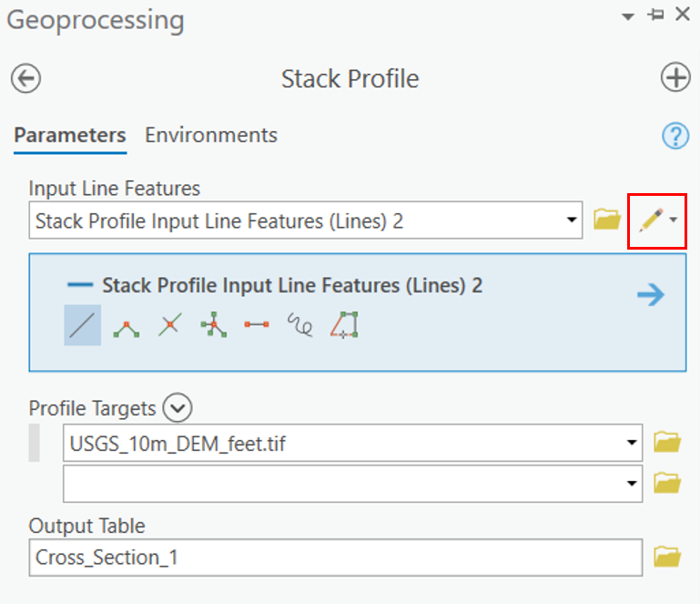Go back with the arrow button
The image size is (700, 604).
coord(25,78)
